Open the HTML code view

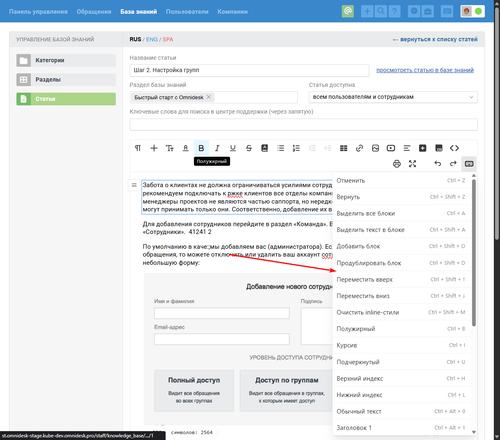coord(454,148)
